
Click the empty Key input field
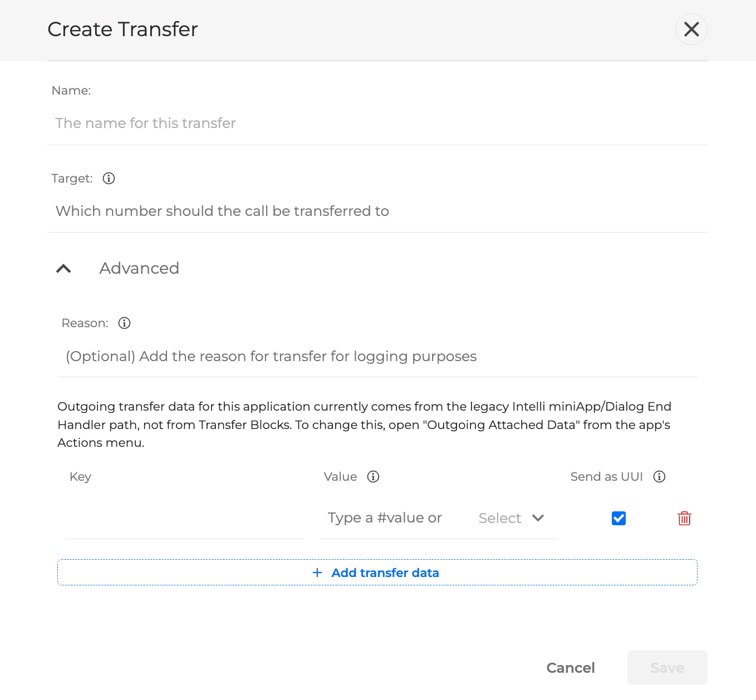[x=184, y=519]
